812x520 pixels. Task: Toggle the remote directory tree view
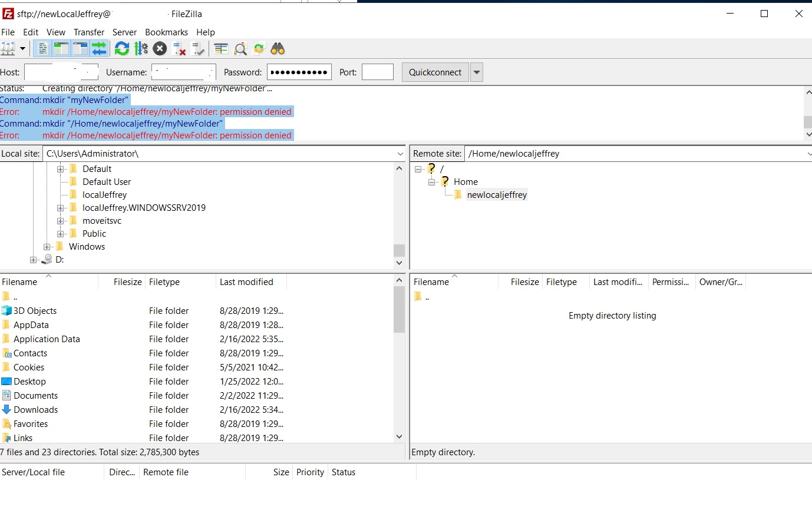coord(78,48)
